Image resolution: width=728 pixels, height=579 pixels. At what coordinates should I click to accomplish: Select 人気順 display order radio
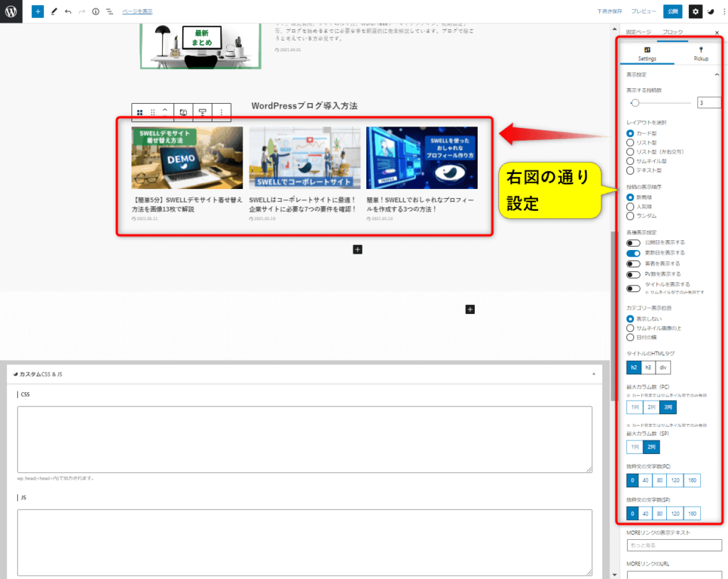pos(630,207)
